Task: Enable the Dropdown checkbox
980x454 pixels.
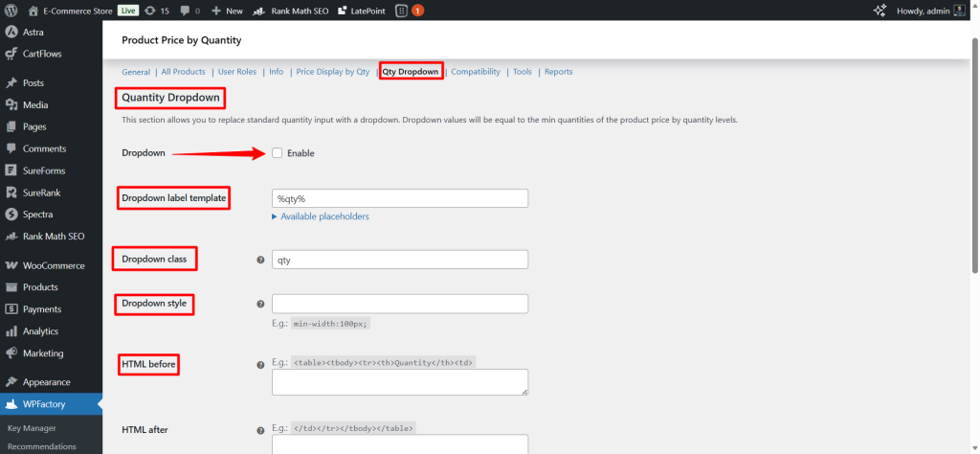Action: coord(278,153)
